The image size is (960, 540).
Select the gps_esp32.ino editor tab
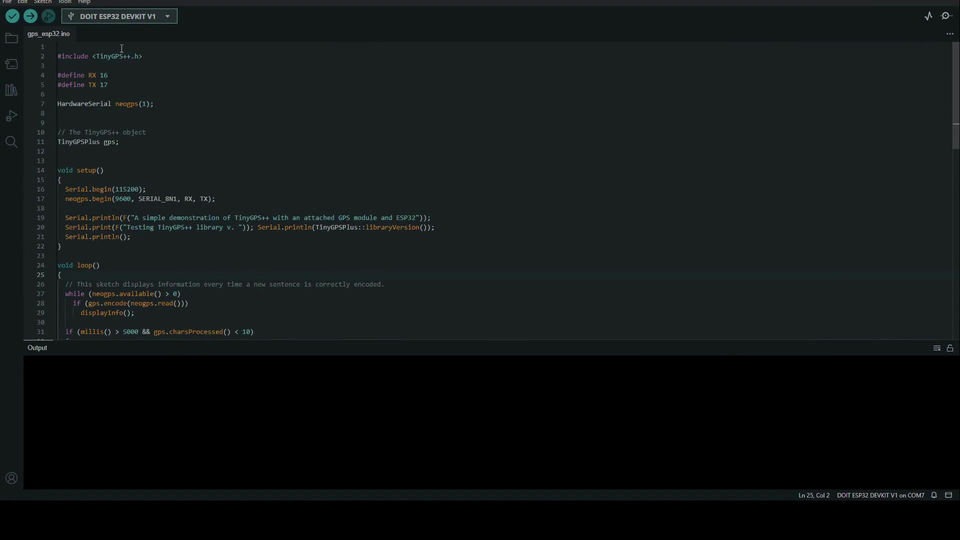pos(48,34)
